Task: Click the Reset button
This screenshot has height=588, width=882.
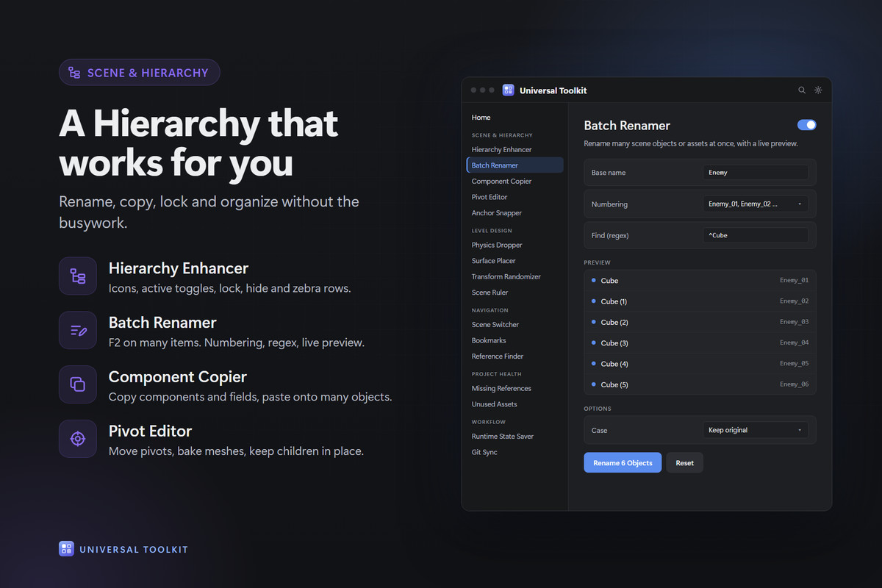Action: (684, 463)
